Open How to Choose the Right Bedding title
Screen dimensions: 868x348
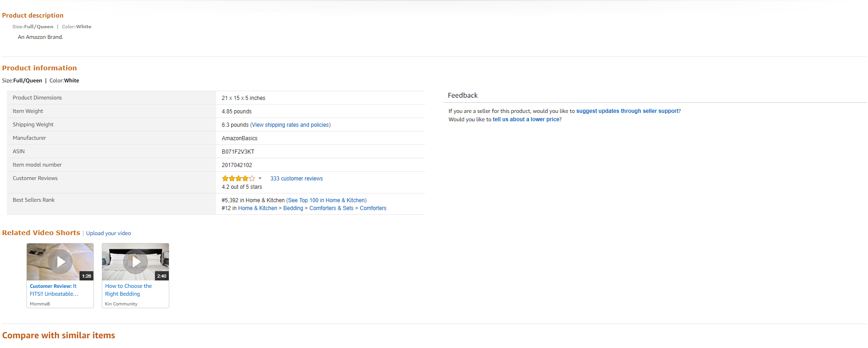(x=128, y=290)
